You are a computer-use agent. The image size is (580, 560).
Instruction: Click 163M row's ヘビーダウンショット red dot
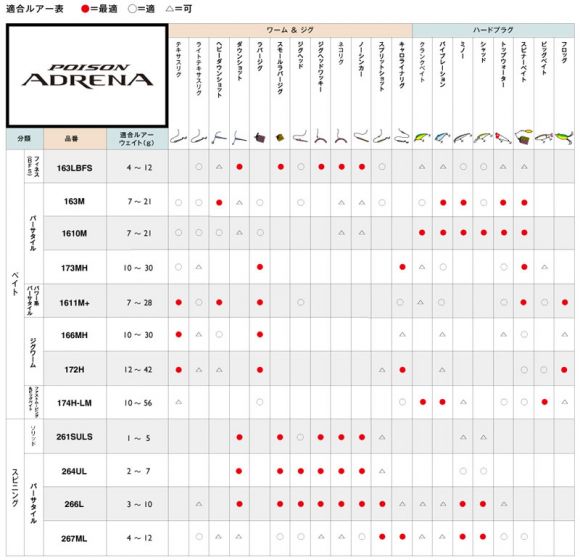coord(219,203)
